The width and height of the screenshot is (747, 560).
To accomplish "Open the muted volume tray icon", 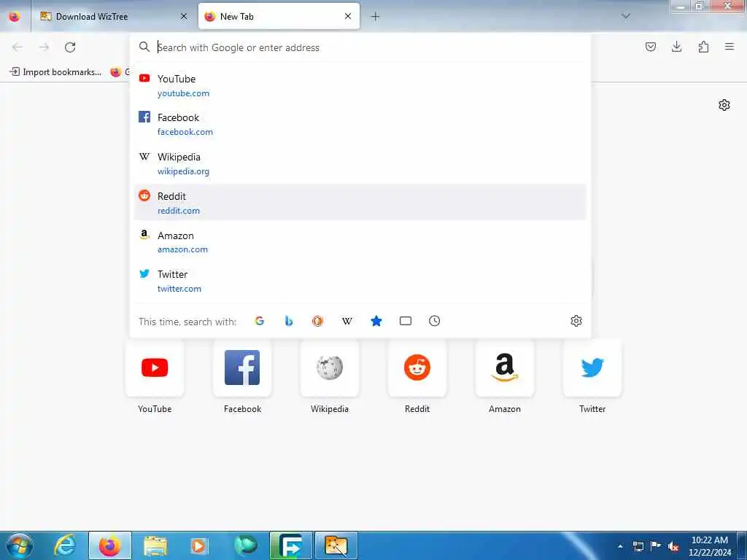I will tap(673, 546).
